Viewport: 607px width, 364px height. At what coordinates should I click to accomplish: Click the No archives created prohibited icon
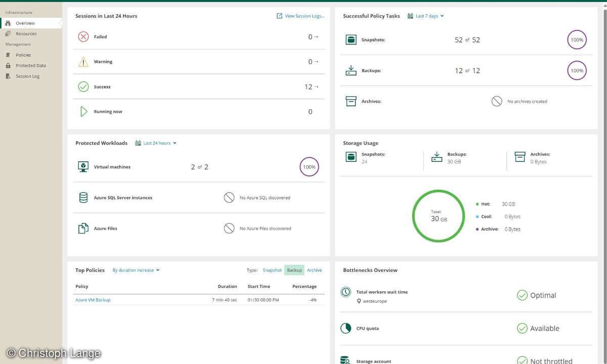[497, 101]
